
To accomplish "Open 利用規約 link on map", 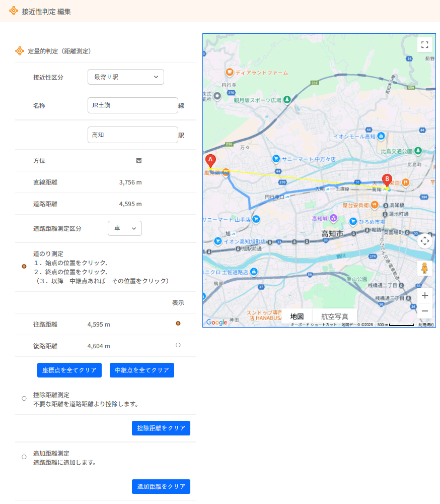I will (x=426, y=325).
